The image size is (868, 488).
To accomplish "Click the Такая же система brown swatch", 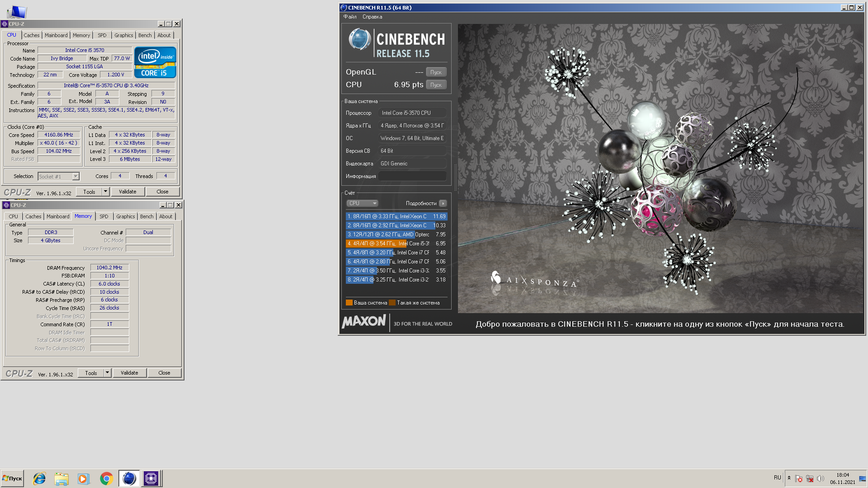I will [392, 303].
